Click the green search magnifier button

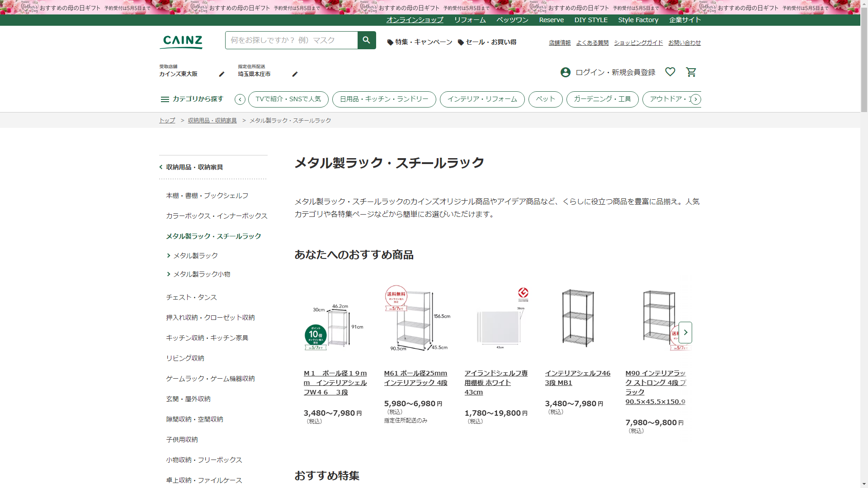366,40
